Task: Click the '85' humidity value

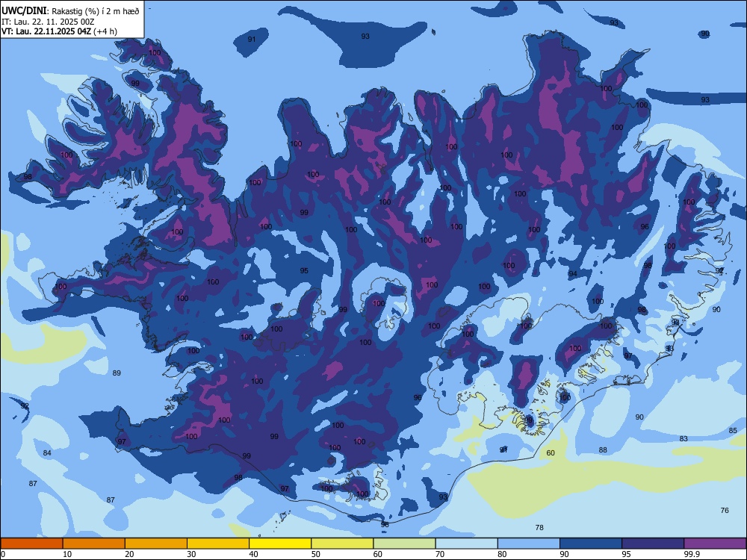Action: (x=734, y=431)
